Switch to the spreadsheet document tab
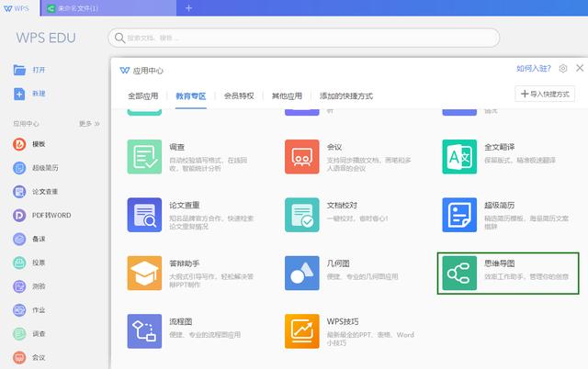Screen dimensions: 588x369 tap(108, 8)
